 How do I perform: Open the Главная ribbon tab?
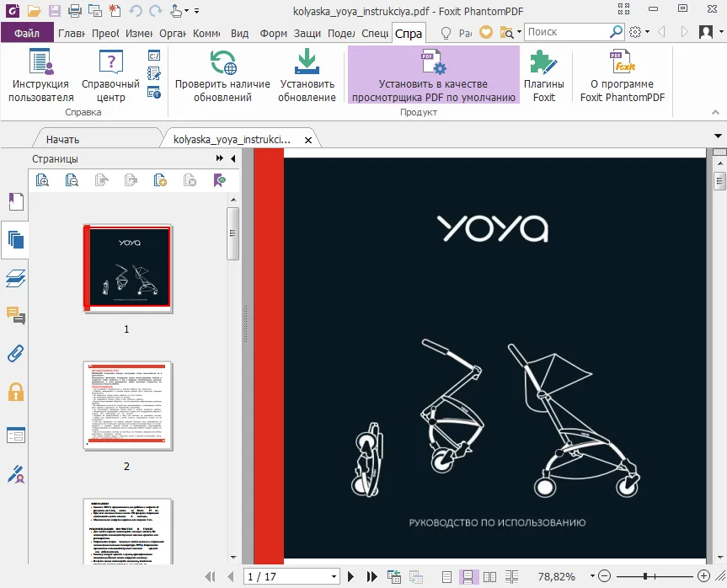(72, 34)
